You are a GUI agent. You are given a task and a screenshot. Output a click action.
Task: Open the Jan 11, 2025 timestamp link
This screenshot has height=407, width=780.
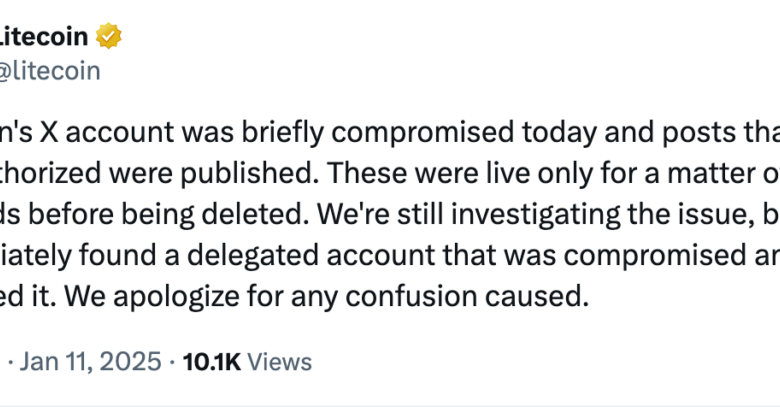91,361
